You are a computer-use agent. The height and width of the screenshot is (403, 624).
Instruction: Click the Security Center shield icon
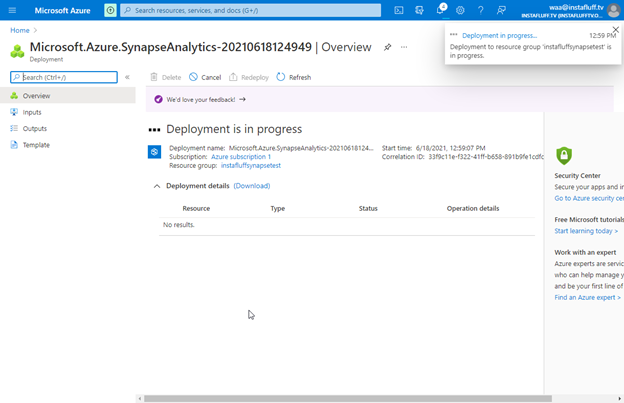coord(564,156)
